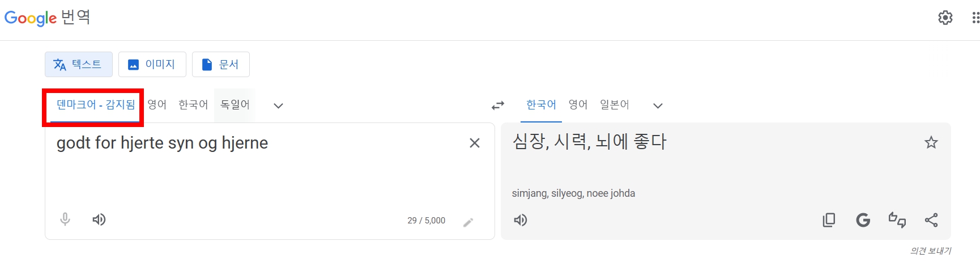Activate microphone voice input

[65, 219]
